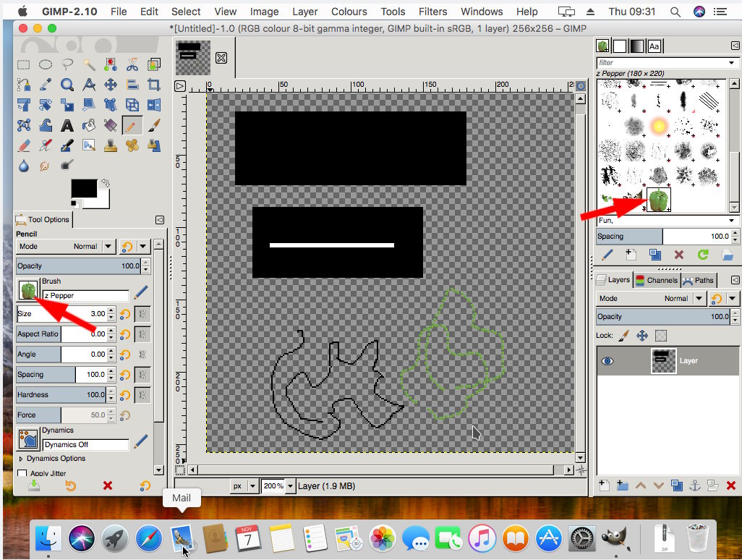Image resolution: width=742 pixels, height=560 pixels.
Task: Select the Foreground Select tool
Action: tap(154, 64)
